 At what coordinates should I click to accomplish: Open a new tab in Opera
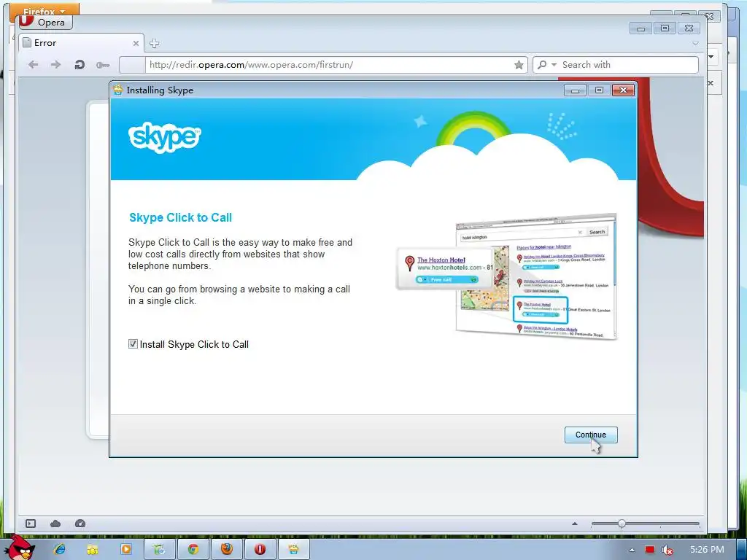pyautogui.click(x=154, y=43)
